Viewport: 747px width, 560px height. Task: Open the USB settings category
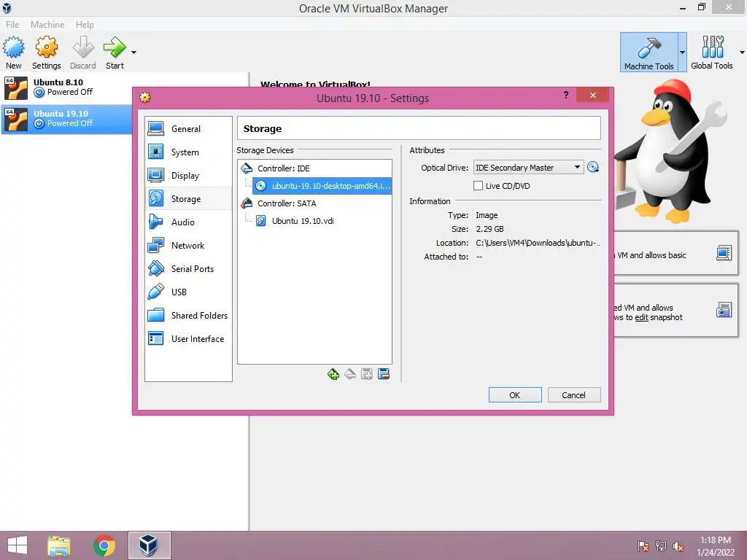click(188, 292)
